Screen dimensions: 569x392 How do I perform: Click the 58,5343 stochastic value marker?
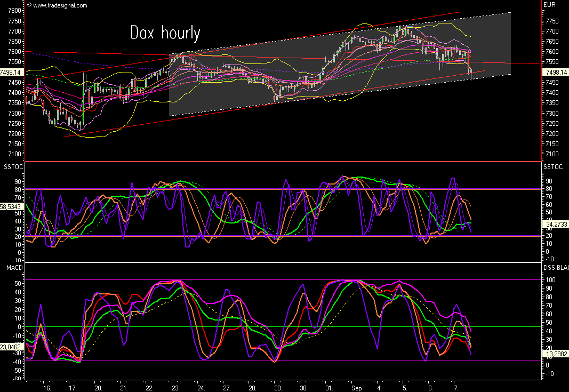click(12, 205)
